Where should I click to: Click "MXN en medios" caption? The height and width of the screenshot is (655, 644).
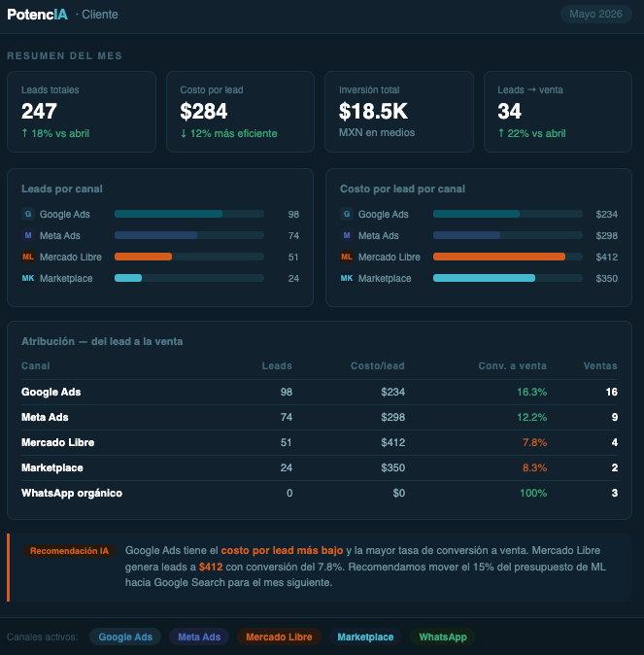click(377, 132)
